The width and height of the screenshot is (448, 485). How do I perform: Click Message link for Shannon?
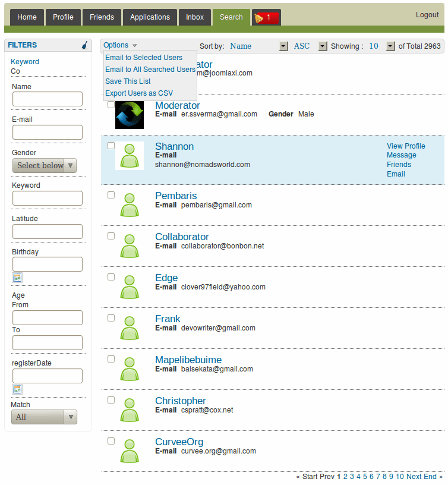[x=401, y=155]
